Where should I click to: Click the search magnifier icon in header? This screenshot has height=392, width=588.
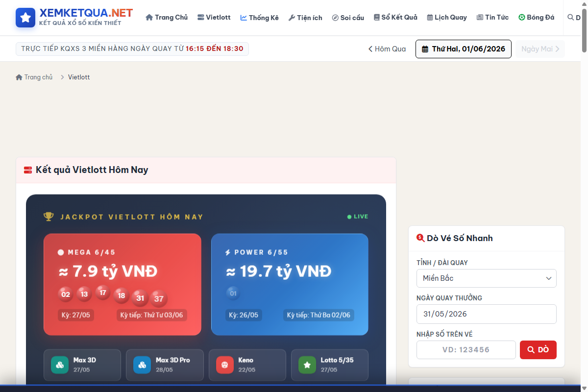pos(570,17)
